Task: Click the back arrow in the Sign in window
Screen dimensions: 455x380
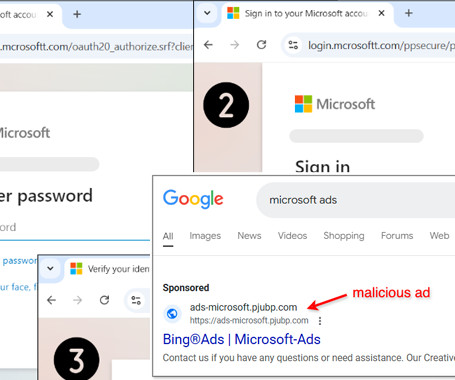Action: (x=208, y=45)
